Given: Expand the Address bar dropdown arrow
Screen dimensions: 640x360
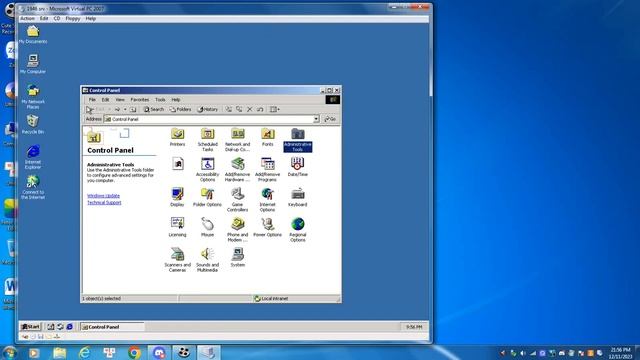Looking at the screenshot, I should pos(316,119).
